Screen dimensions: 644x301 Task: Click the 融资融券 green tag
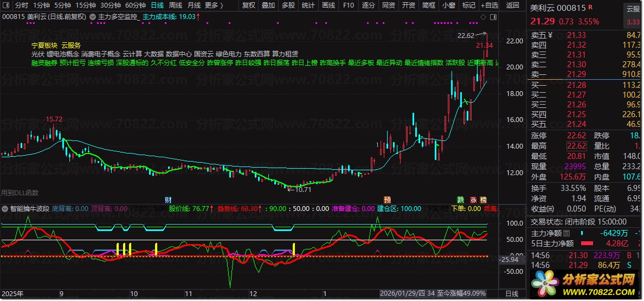[44, 63]
